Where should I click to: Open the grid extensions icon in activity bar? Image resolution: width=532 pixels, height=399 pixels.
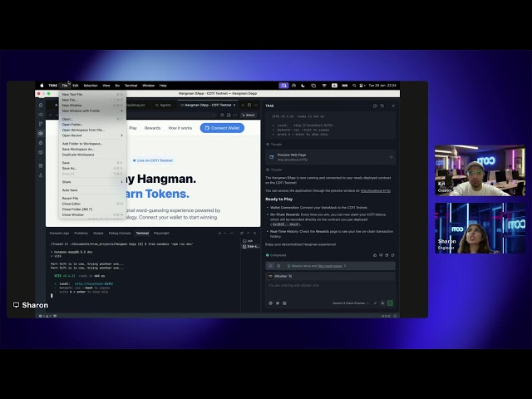coord(41,165)
